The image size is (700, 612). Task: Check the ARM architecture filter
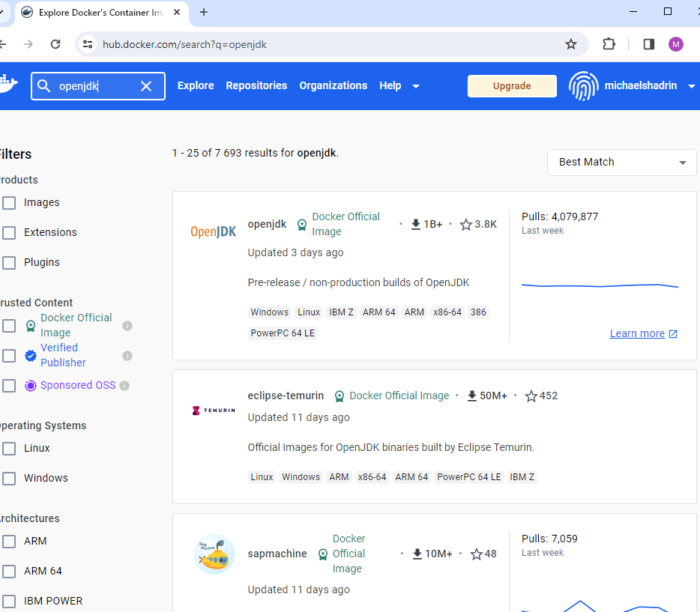[9, 541]
